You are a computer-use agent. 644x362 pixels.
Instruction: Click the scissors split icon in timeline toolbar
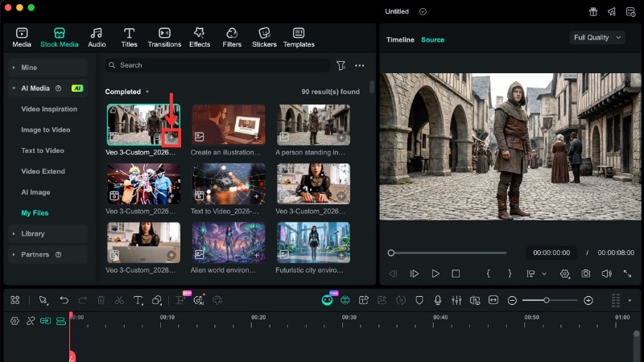pos(119,300)
